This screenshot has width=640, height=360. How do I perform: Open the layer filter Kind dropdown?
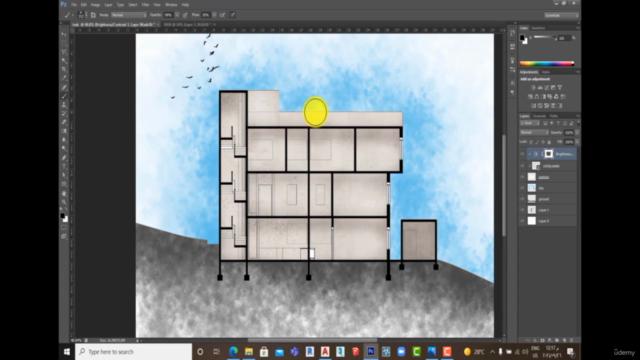point(529,123)
